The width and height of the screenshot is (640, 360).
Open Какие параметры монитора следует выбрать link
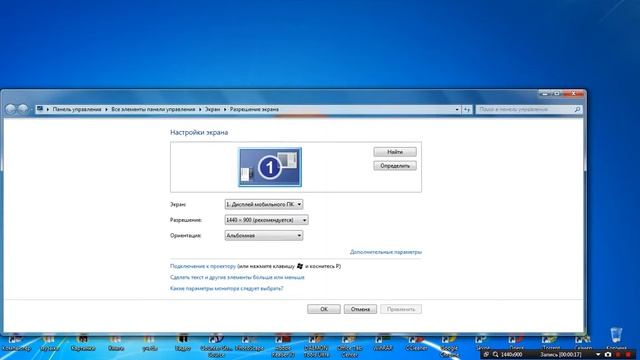[x=227, y=288]
